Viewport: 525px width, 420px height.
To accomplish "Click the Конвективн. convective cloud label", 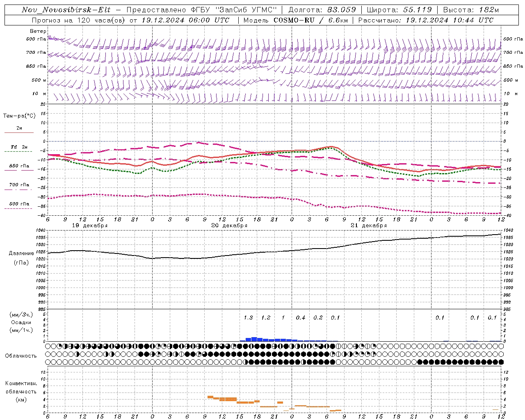I will tap(21, 383).
